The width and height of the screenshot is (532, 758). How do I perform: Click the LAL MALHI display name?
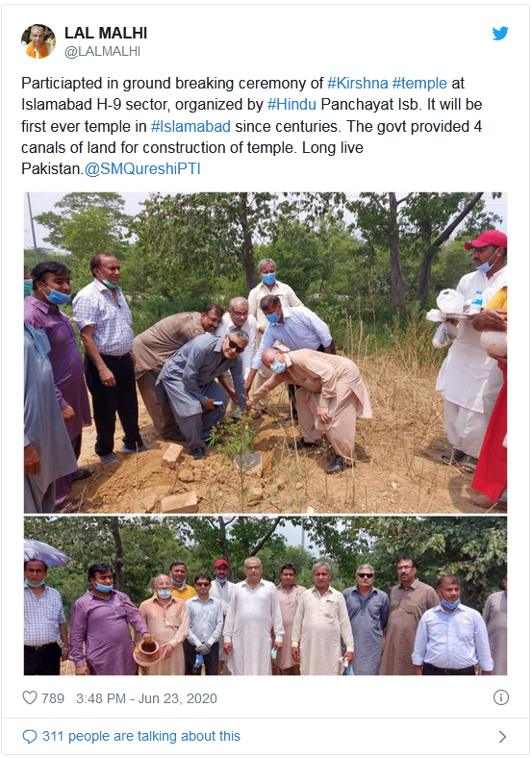pos(106,33)
